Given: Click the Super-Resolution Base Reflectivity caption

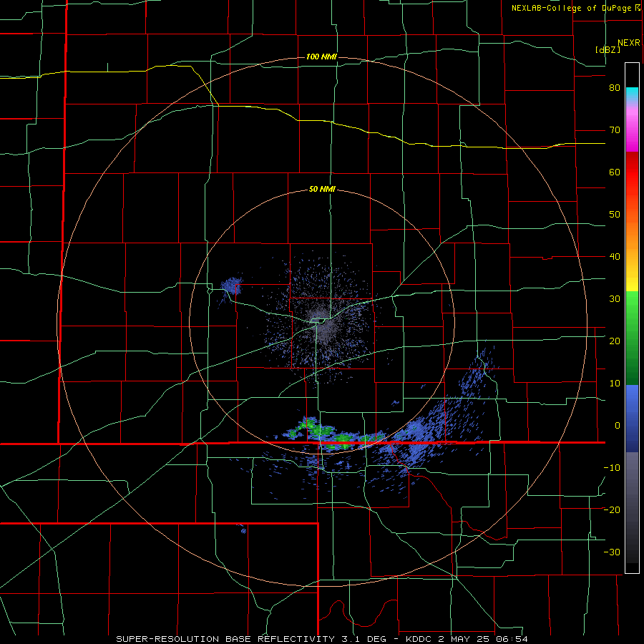Looking at the screenshot, I should [322, 639].
